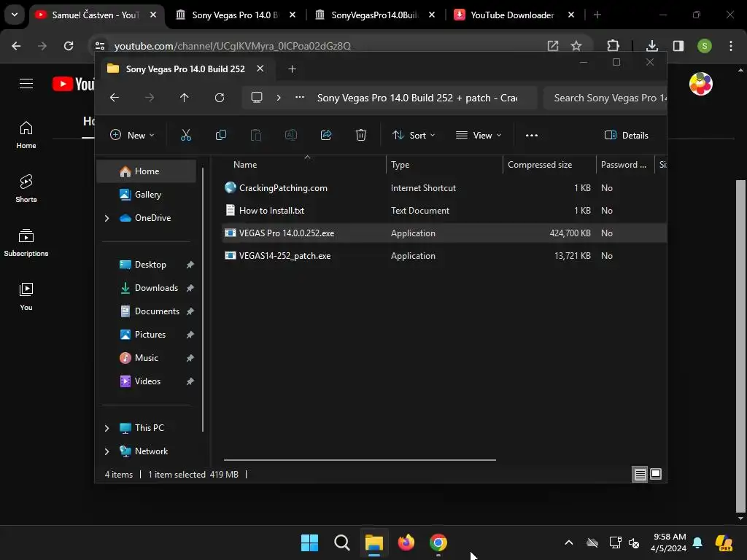Switch to Sony Vegas Pro 14.0 B Chrome tab
The height and width of the screenshot is (560, 747).
tap(236, 15)
